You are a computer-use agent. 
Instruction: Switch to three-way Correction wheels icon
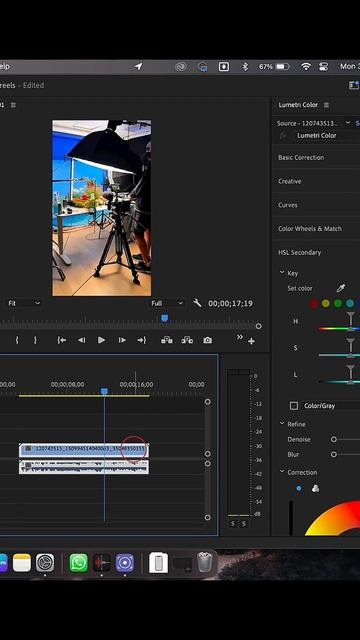pos(315,488)
